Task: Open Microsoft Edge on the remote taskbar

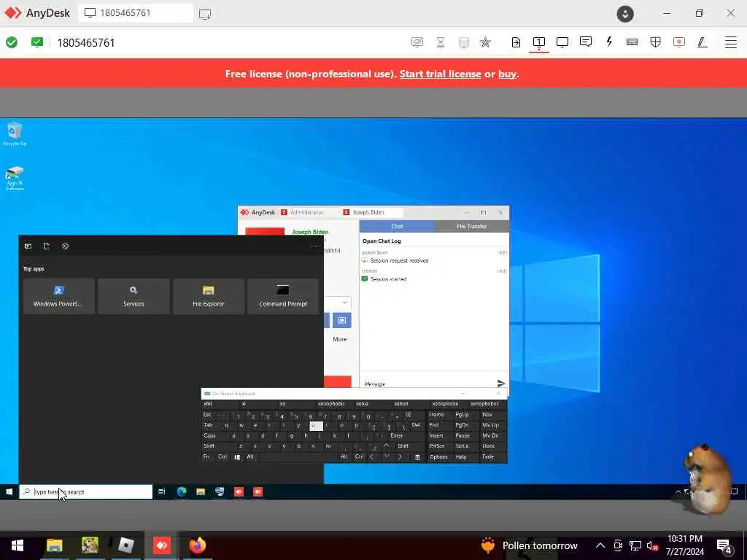Action: coord(182,491)
